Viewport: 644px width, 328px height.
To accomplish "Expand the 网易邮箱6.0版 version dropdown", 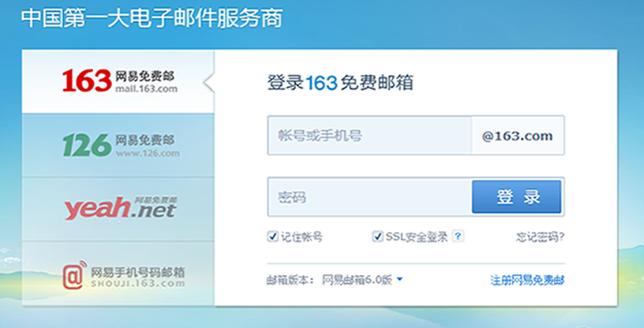I will coord(361,280).
